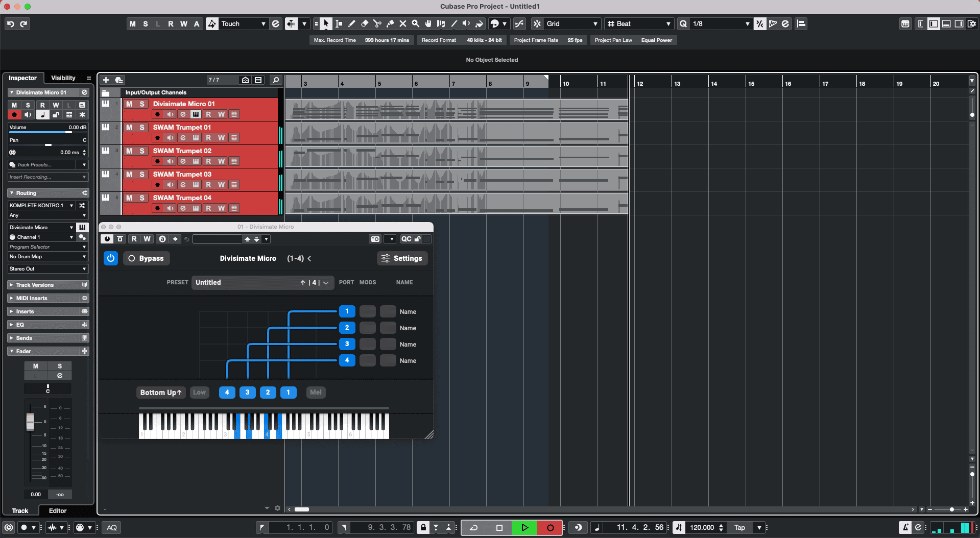The height and width of the screenshot is (538, 980).
Task: Open the Touch automation mode dropdown
Action: [244, 23]
